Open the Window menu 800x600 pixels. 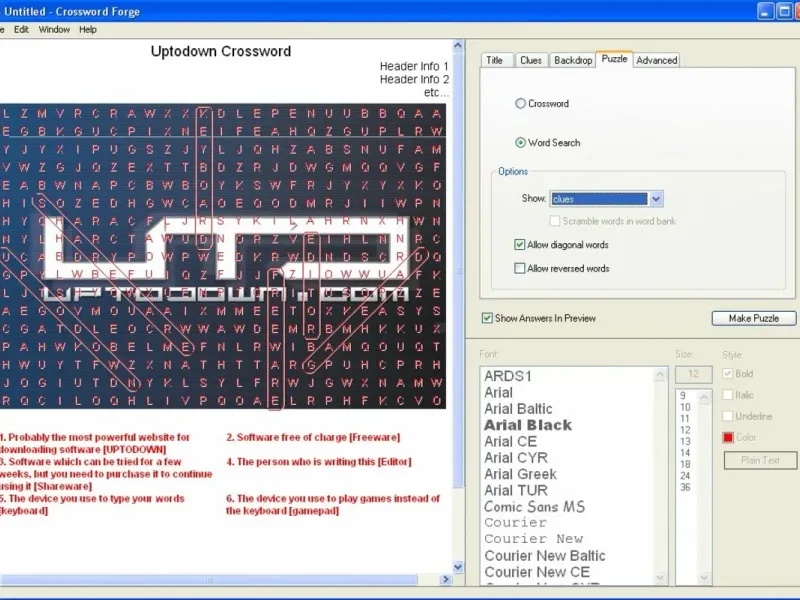[x=54, y=30]
